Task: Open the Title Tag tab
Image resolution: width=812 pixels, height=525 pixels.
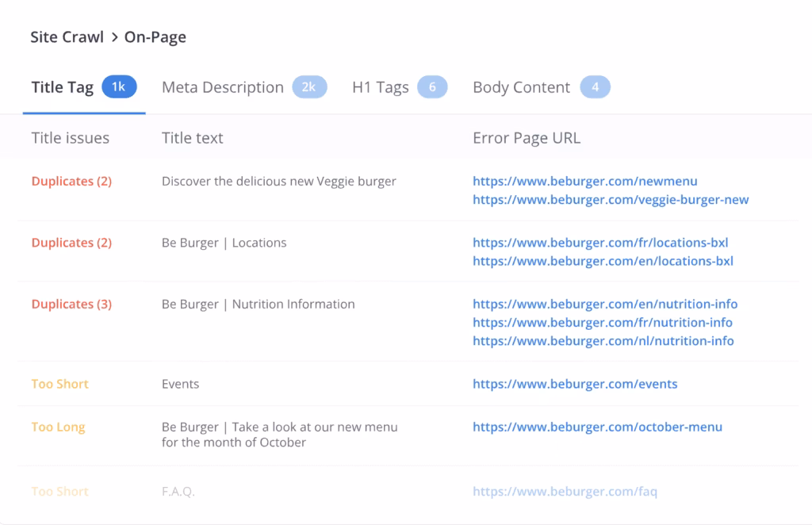Action: 63,87
